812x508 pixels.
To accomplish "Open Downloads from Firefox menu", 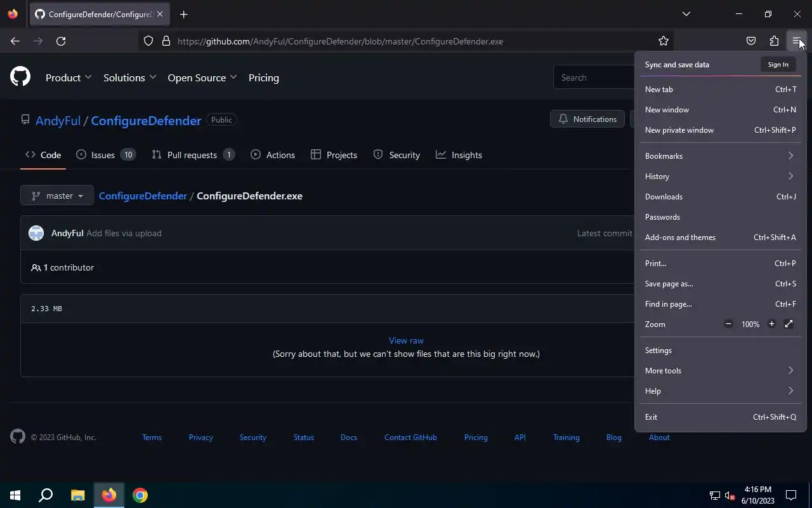I will tap(720, 196).
